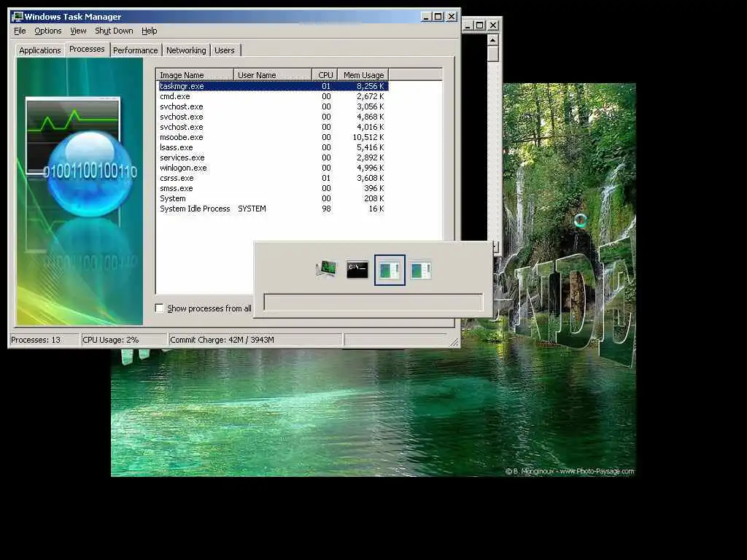Image resolution: width=747 pixels, height=560 pixels.
Task: Select the command prompt icon in the task switcher
Action: [x=357, y=270]
